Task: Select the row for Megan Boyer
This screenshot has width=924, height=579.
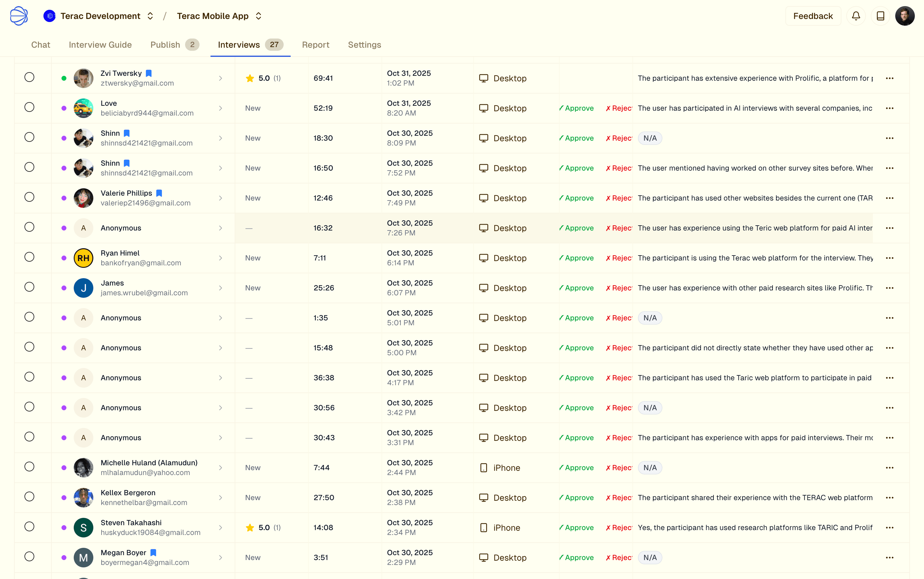Action: [x=29, y=556]
